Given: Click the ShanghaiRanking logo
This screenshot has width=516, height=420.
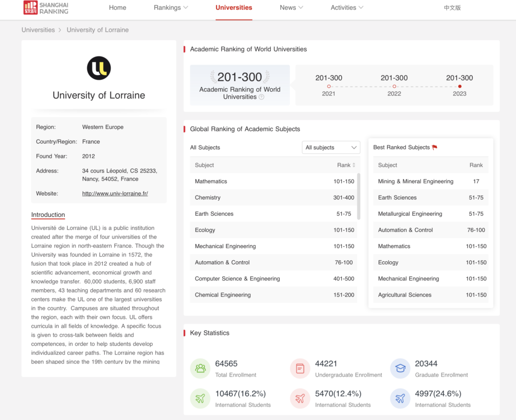Looking at the screenshot, I should click(x=45, y=8).
